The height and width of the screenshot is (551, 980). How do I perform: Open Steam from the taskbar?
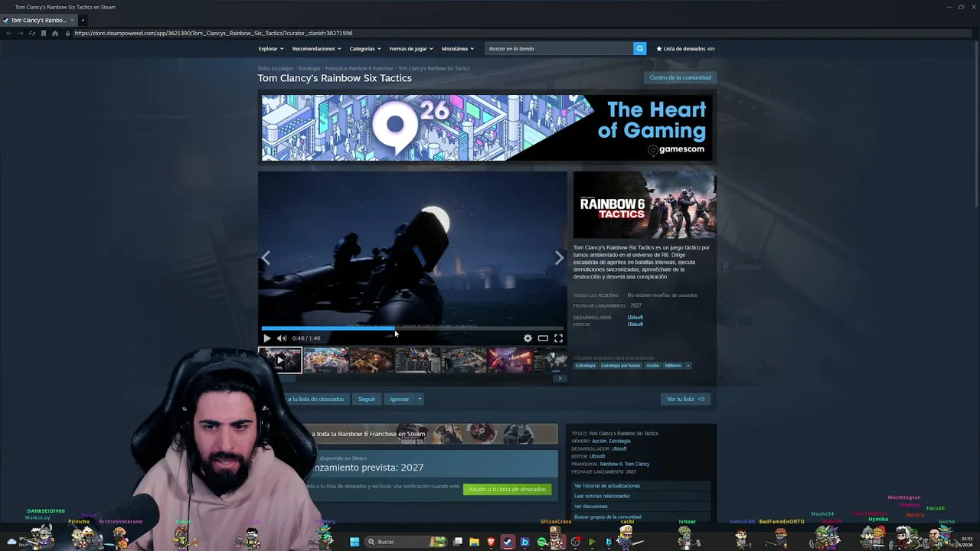coord(508,542)
